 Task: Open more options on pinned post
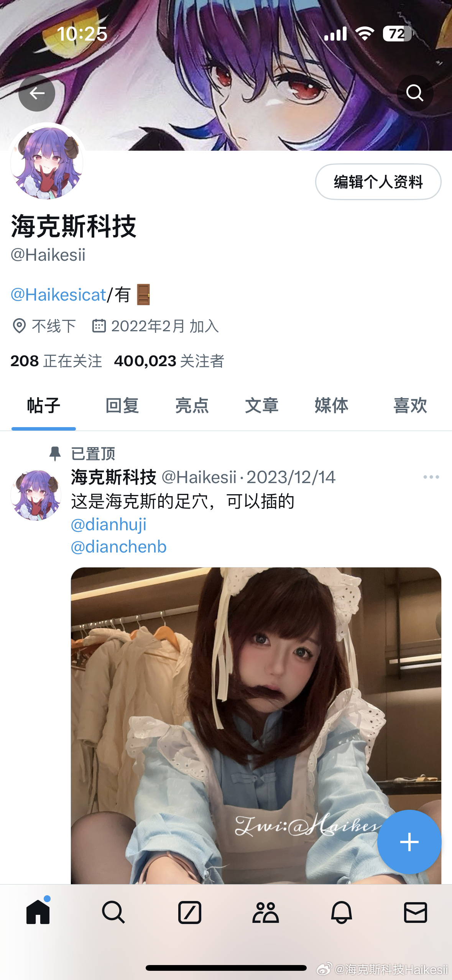coord(431,477)
